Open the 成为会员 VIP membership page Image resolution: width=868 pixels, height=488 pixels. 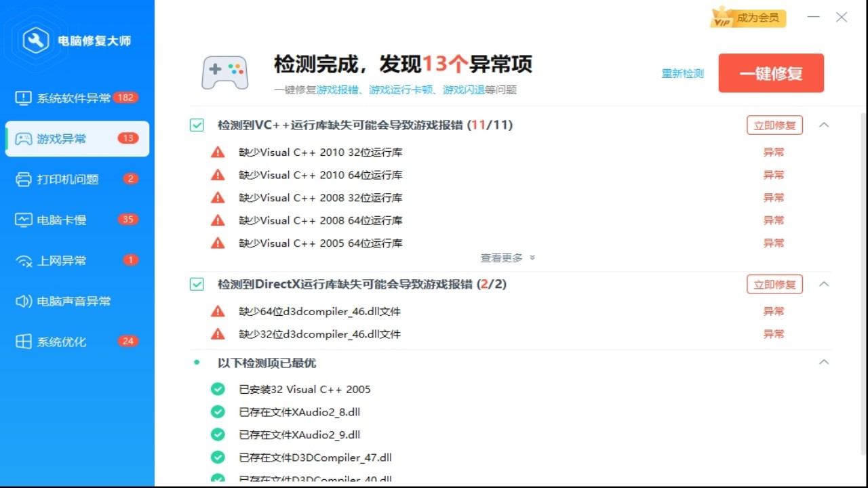(751, 18)
